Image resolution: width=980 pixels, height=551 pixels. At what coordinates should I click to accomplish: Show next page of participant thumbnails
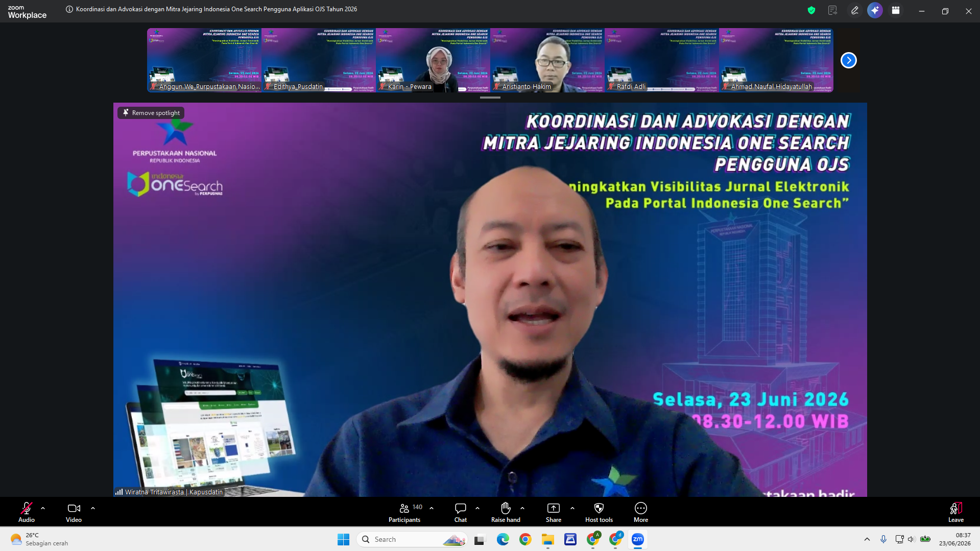click(x=849, y=60)
